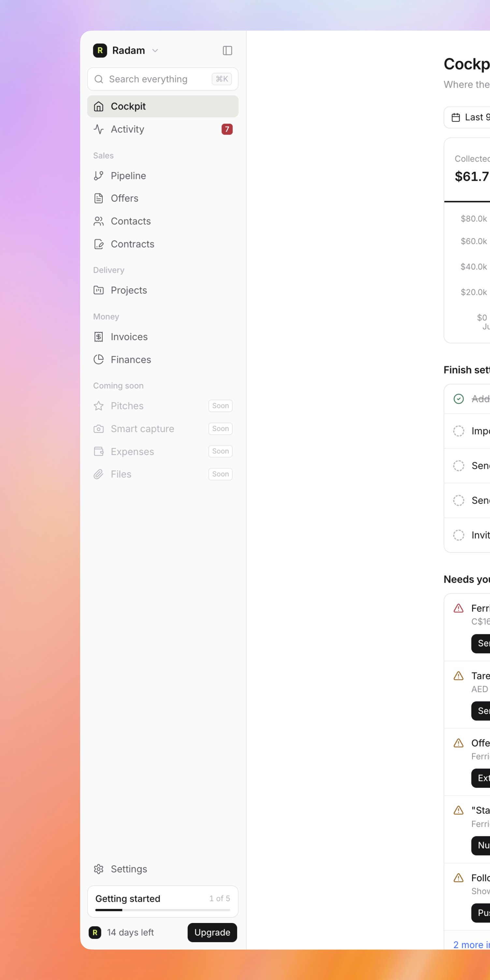Image resolution: width=490 pixels, height=980 pixels.
Task: Open the Contacts people icon
Action: coord(98,221)
